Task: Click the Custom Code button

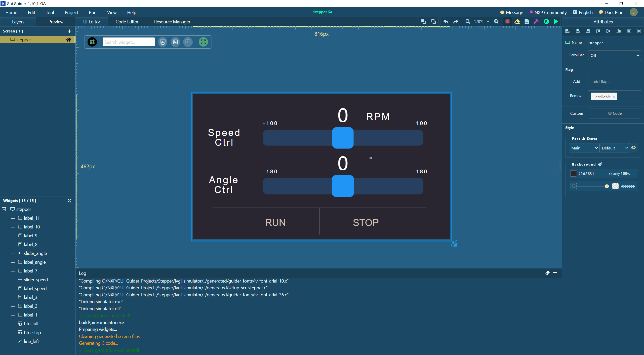Action: pos(614,113)
